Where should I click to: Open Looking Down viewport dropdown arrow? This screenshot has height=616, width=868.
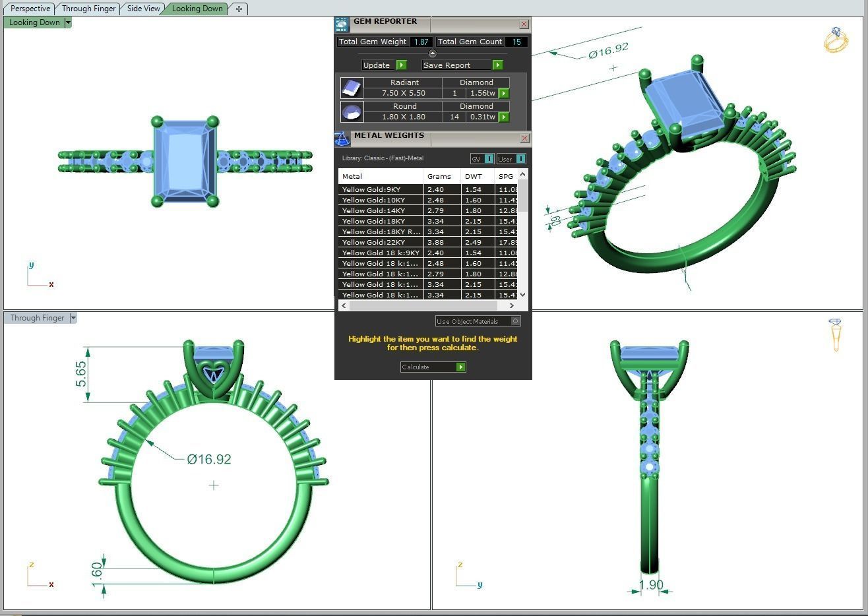coord(67,22)
